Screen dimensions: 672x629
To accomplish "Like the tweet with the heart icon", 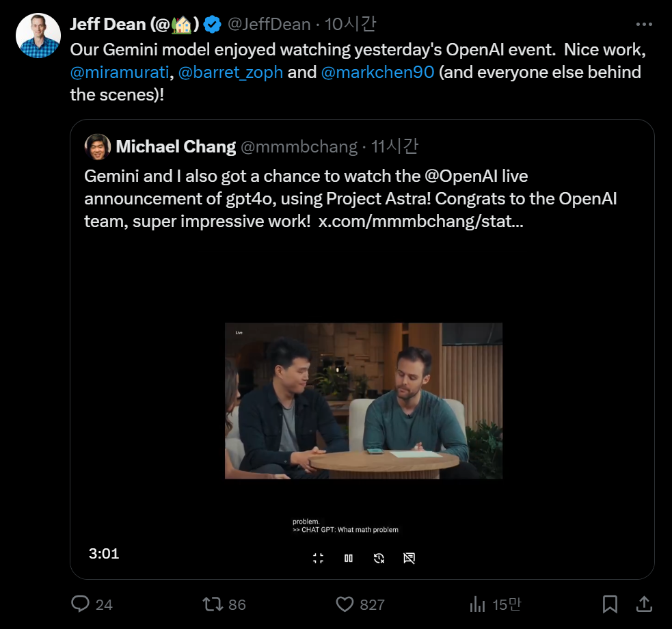I will pyautogui.click(x=345, y=604).
